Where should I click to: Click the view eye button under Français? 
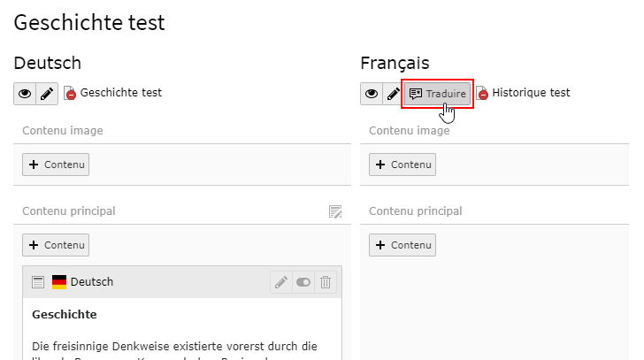coord(372,93)
